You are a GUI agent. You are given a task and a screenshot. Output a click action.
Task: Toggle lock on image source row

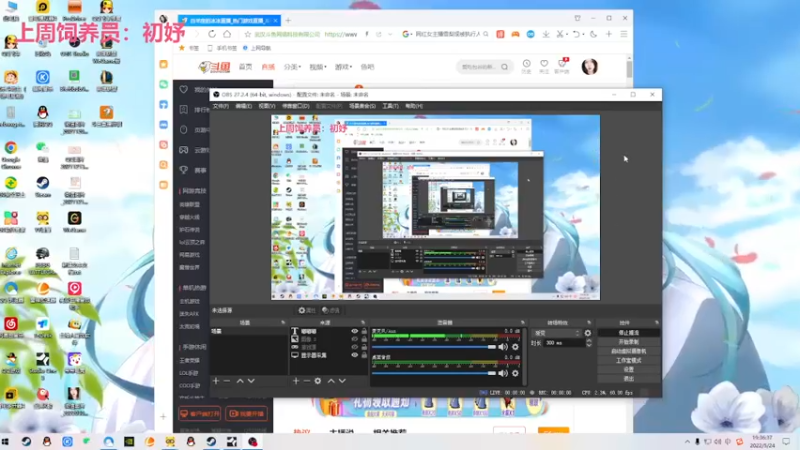tap(364, 339)
